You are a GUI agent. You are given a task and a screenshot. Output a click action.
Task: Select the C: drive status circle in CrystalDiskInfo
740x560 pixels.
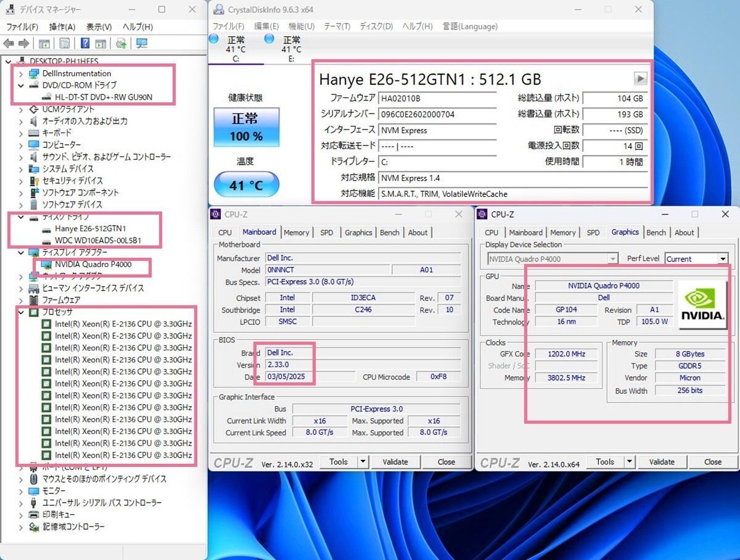click(x=214, y=39)
